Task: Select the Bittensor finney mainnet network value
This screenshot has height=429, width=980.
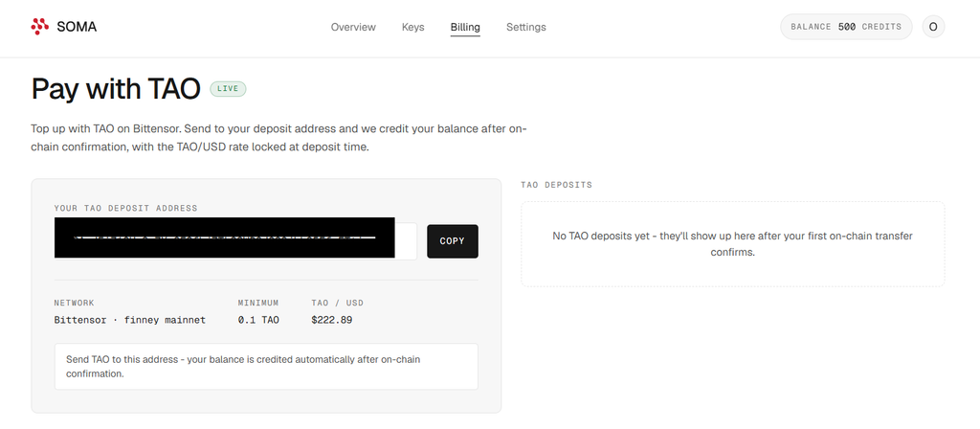Action: (130, 320)
